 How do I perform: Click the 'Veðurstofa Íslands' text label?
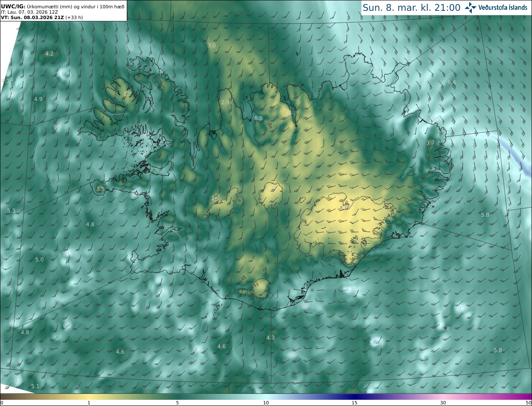[x=503, y=7]
